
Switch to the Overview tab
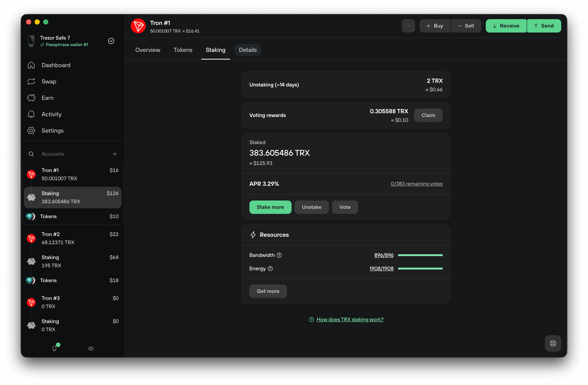(x=148, y=50)
